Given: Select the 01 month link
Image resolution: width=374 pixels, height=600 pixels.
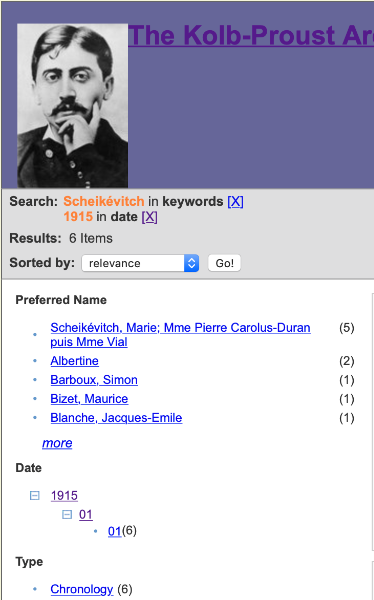Looking at the screenshot, I should [86, 515].
